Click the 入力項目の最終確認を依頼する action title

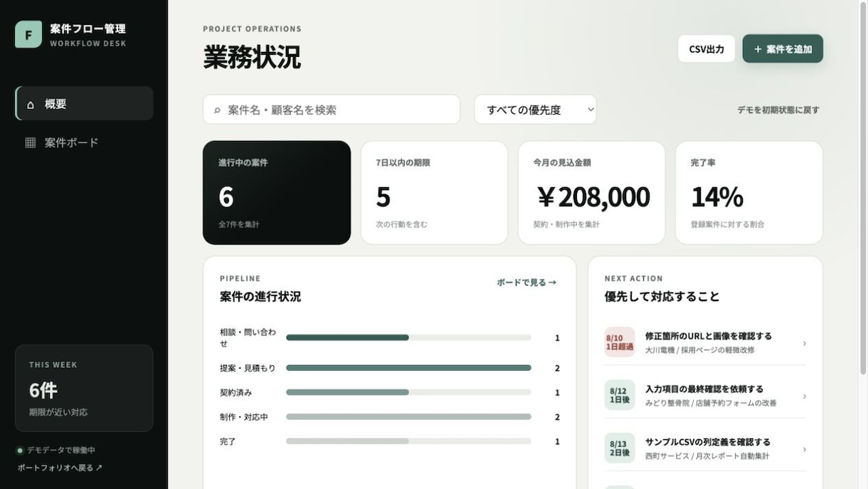coord(704,389)
